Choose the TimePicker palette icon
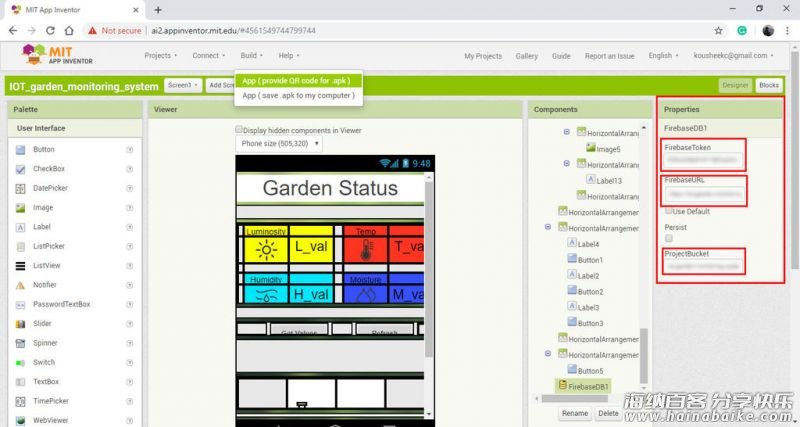 [x=20, y=401]
